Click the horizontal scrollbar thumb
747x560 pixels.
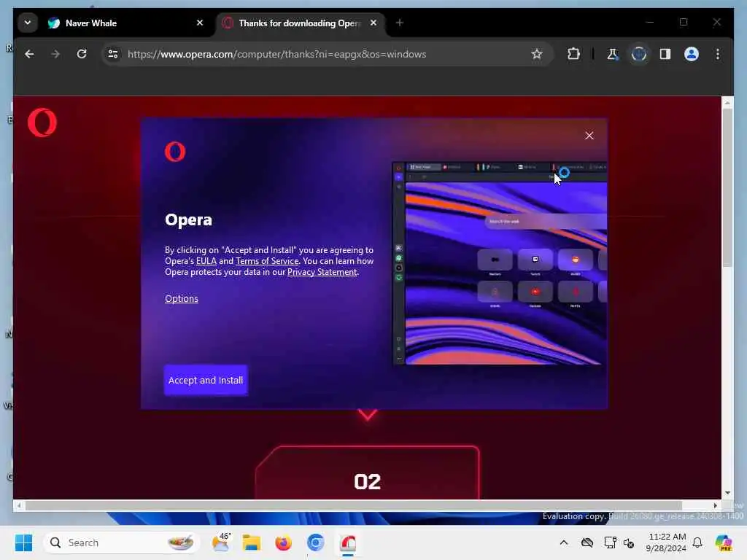tap(354, 506)
